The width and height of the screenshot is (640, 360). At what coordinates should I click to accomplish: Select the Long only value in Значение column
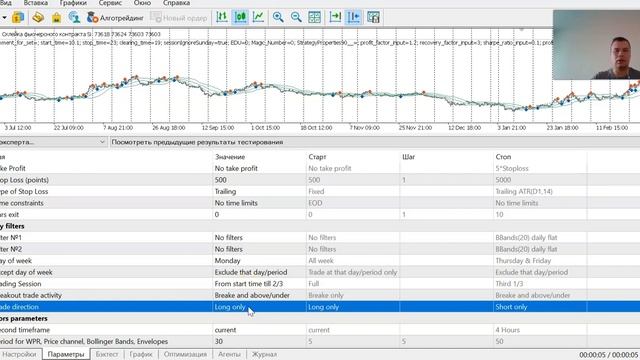(259, 307)
